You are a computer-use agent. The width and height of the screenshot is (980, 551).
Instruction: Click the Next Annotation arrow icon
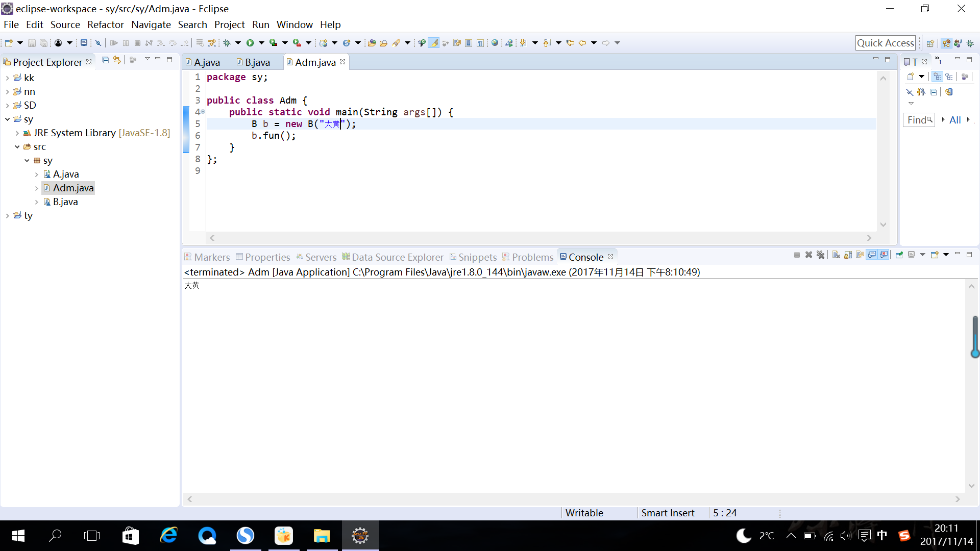pyautogui.click(x=524, y=43)
